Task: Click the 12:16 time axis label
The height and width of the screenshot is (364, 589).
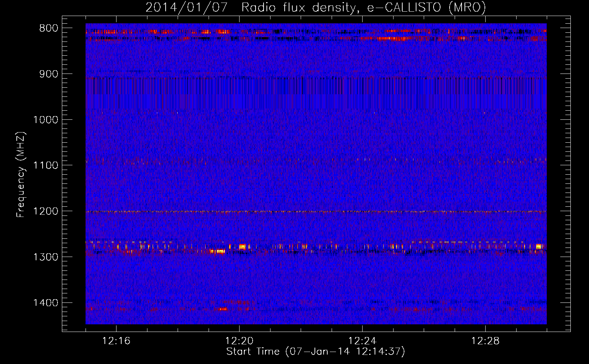Action: (116, 341)
